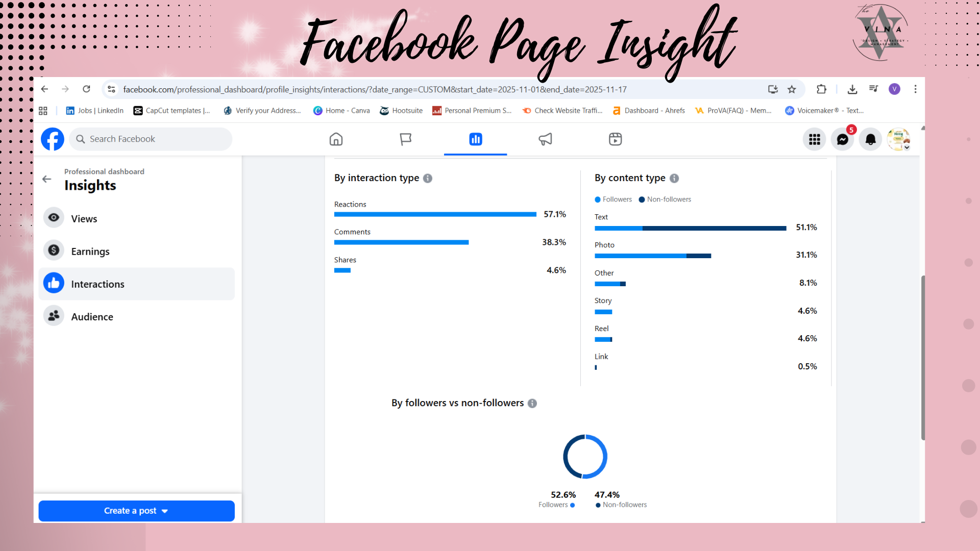Screen dimensions: 980x551
Task: Open the Hootsuite bookmark
Action: (x=402, y=111)
